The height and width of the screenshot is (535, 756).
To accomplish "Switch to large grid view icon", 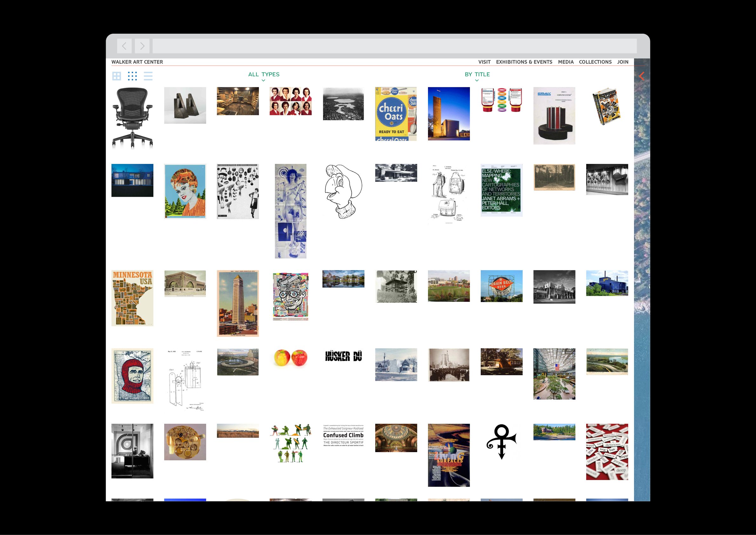I will point(117,76).
